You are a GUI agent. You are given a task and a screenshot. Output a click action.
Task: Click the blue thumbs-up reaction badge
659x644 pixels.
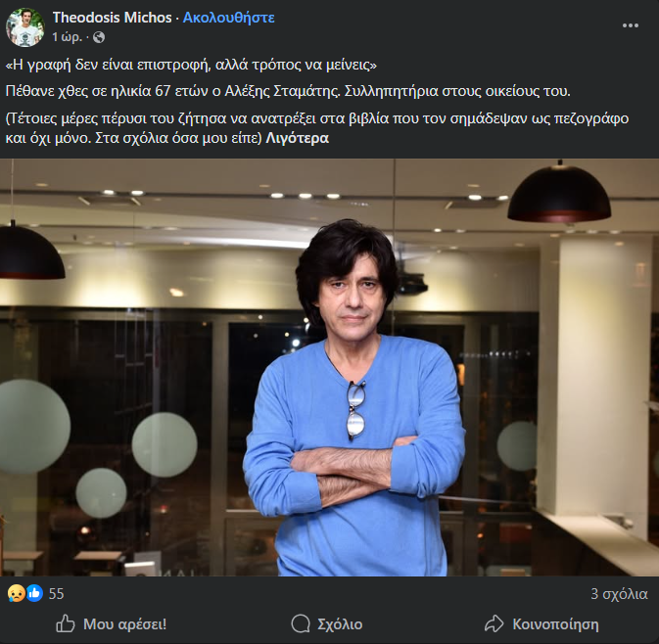point(34,593)
